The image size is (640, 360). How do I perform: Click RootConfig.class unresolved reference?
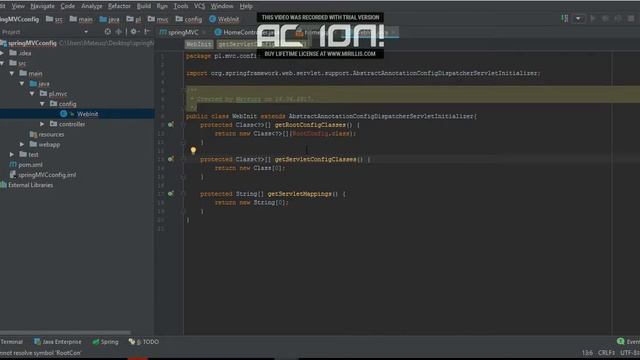(x=320, y=133)
